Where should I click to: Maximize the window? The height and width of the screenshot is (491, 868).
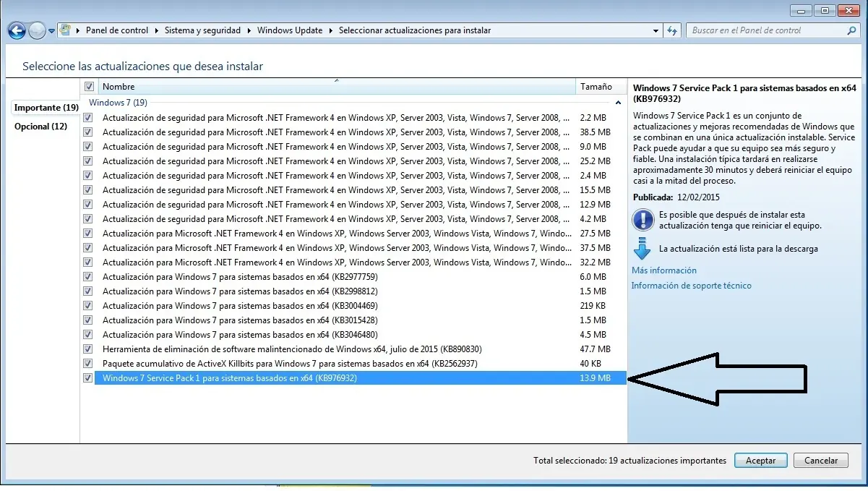(823, 10)
